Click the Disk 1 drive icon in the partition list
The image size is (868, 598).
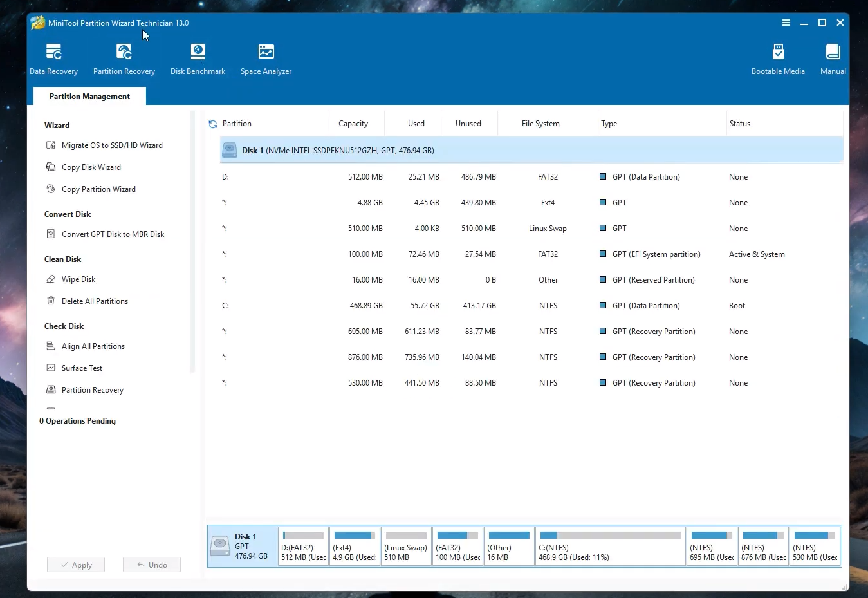click(230, 150)
